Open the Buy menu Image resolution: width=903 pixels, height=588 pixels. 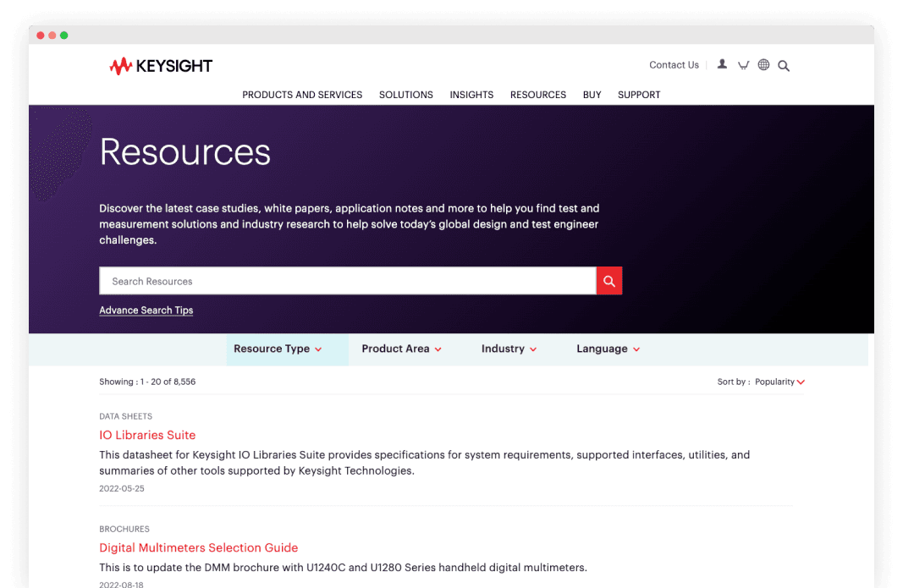[x=592, y=95]
